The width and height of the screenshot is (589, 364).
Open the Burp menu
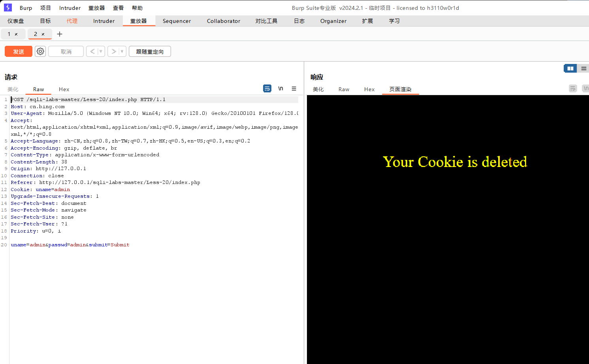(x=26, y=8)
